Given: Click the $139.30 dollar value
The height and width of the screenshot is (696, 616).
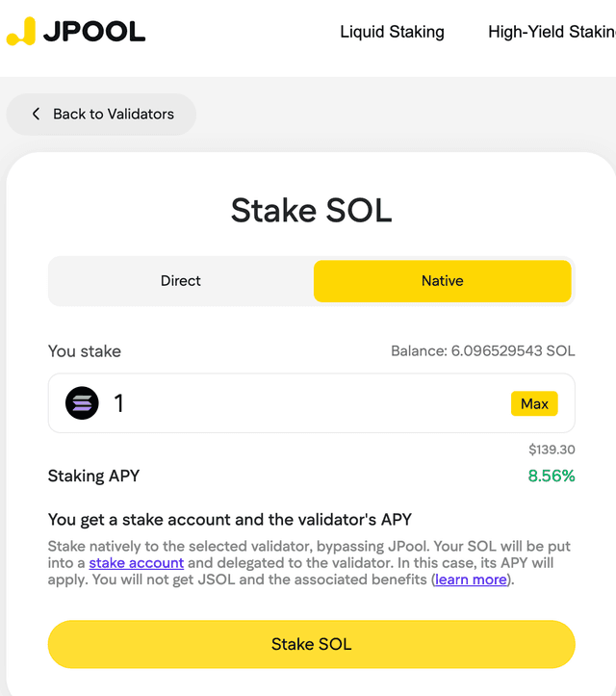Looking at the screenshot, I should pos(552,450).
